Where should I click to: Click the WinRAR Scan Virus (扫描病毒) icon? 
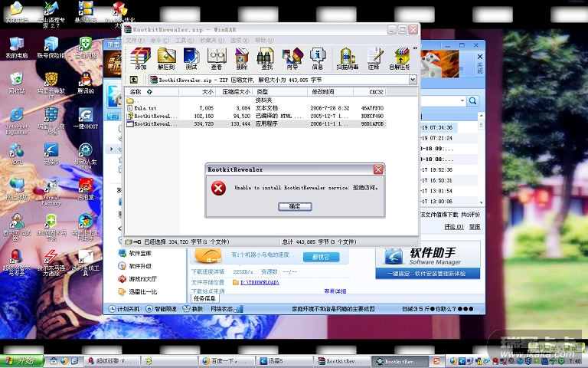pyautogui.click(x=348, y=59)
